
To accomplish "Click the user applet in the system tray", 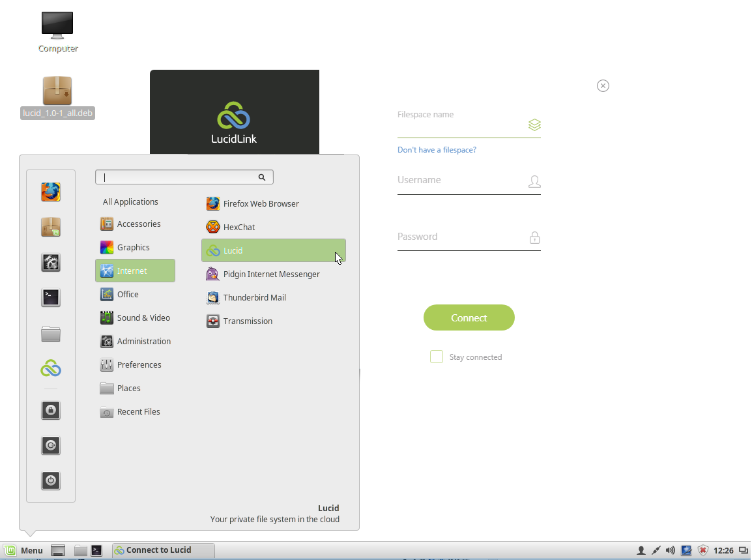I will [x=641, y=550].
